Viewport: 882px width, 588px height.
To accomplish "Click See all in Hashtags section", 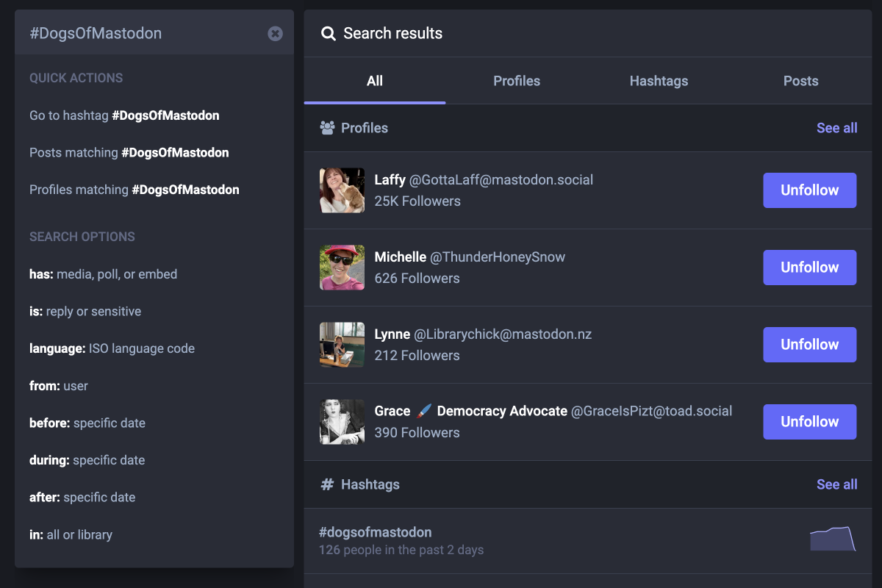I will click(837, 484).
